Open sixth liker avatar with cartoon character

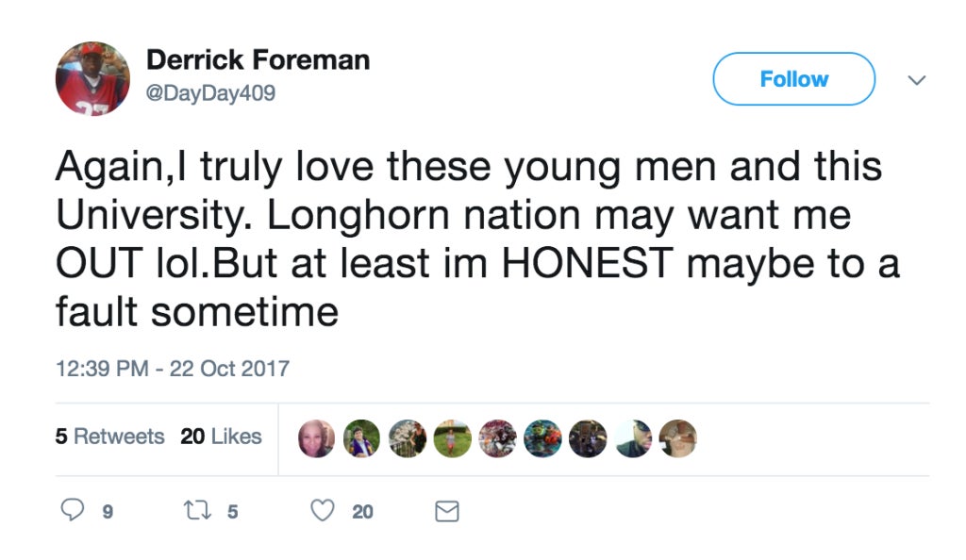click(x=542, y=438)
